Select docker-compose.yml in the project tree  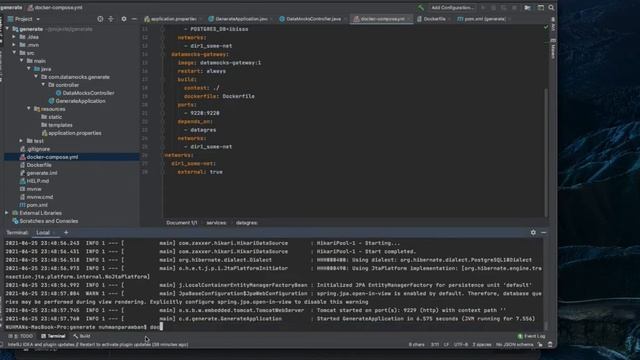[49, 157]
